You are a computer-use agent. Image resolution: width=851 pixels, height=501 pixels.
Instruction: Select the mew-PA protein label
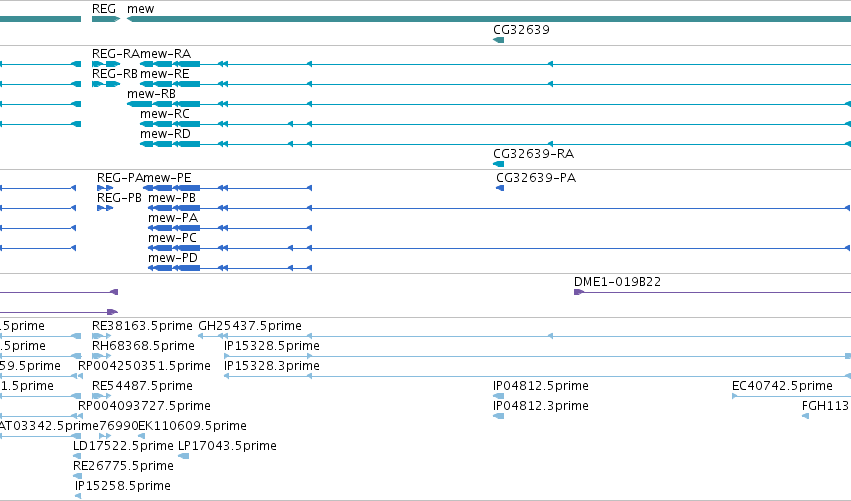coord(173,218)
